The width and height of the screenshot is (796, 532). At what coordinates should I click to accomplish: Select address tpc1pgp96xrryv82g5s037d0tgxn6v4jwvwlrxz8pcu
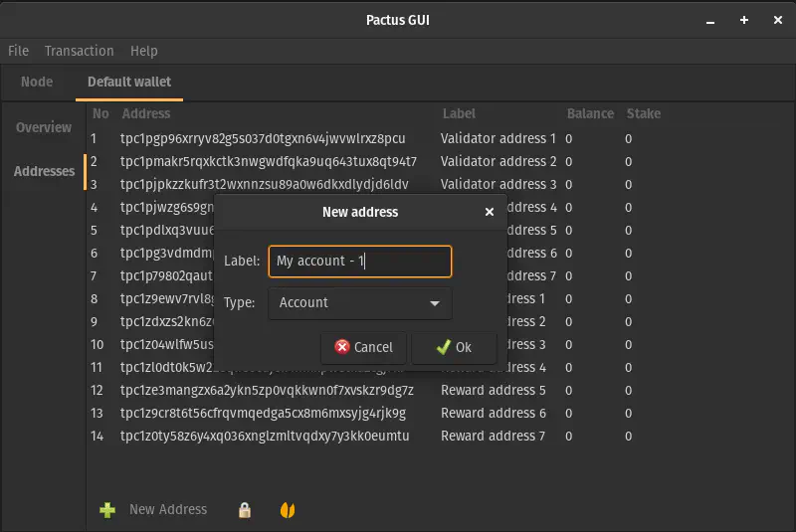click(x=263, y=138)
